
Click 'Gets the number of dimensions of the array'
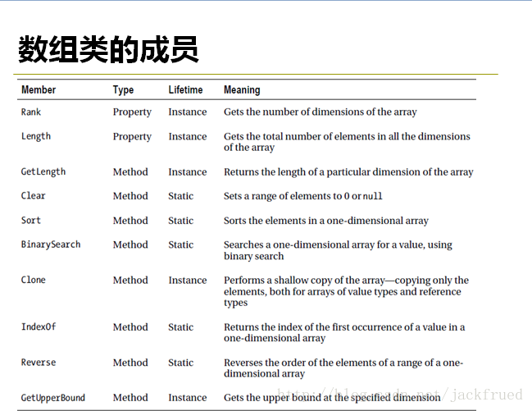(321, 112)
